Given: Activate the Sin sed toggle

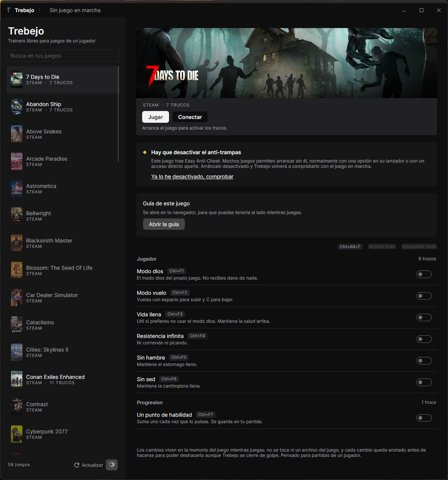Looking at the screenshot, I should coord(424,382).
